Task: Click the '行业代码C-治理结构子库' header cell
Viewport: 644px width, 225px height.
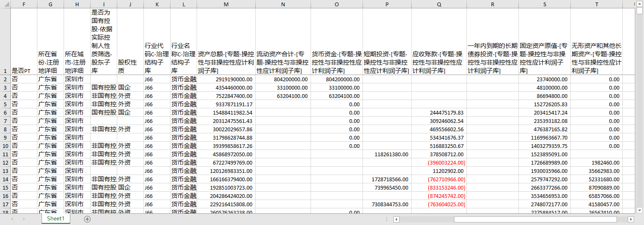Action: pyautogui.click(x=157, y=42)
